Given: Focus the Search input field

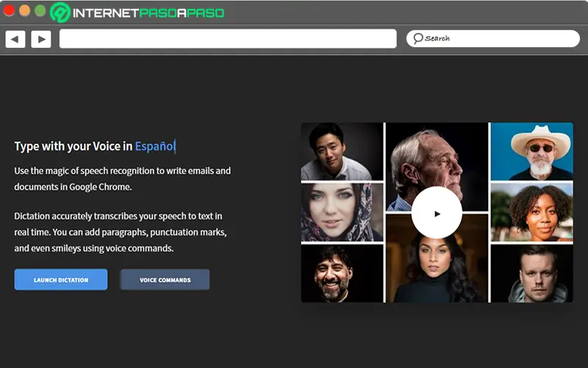Looking at the screenshot, I should 493,38.
